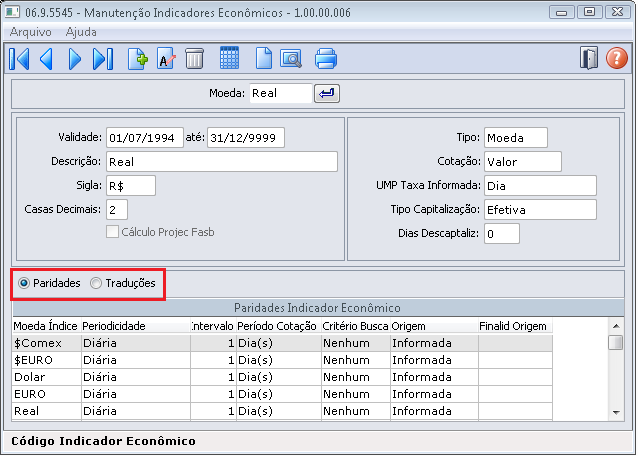The width and height of the screenshot is (638, 456).
Task: Select the Traduções radio button
Action: point(96,283)
